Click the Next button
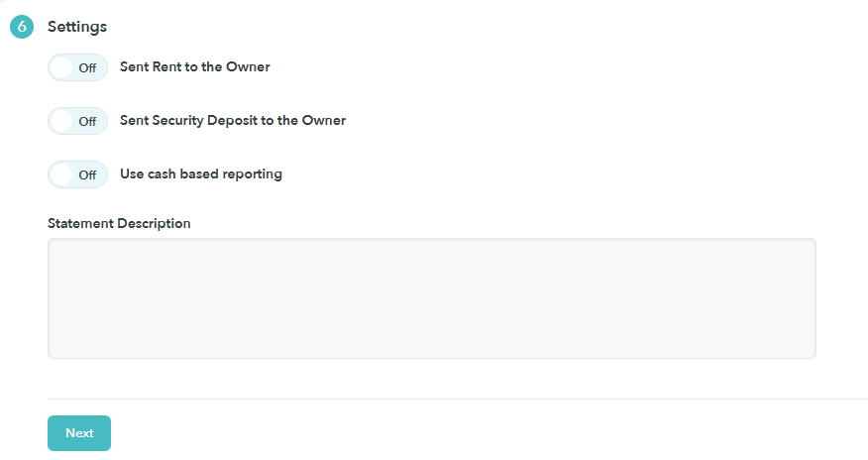The width and height of the screenshot is (868, 460). (79, 433)
